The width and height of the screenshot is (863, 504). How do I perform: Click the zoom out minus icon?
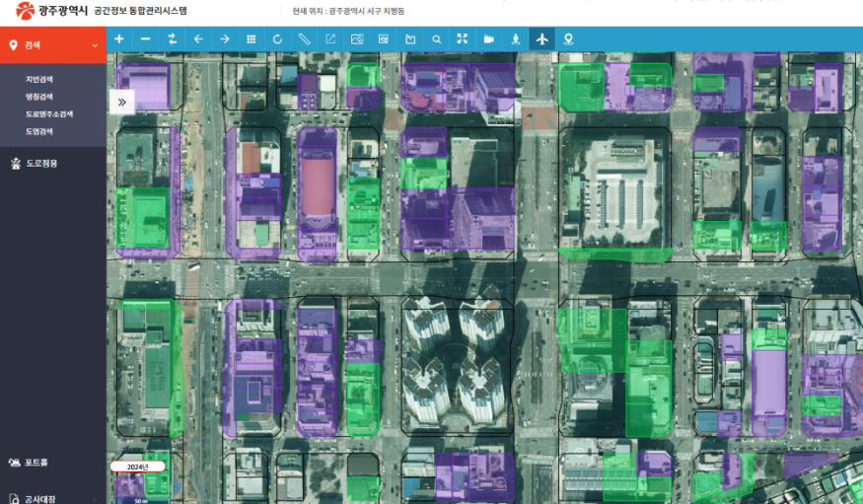click(146, 38)
